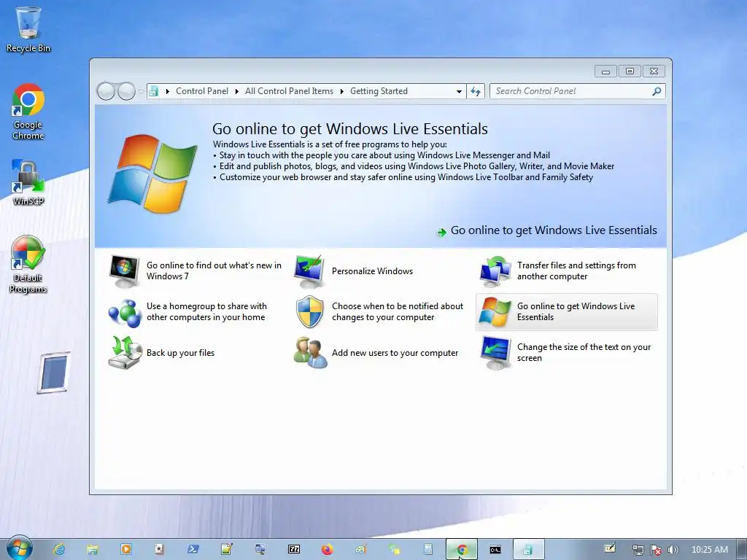The image size is (747, 560).
Task: Select the WinSCP desktop shortcut
Action: [x=28, y=182]
